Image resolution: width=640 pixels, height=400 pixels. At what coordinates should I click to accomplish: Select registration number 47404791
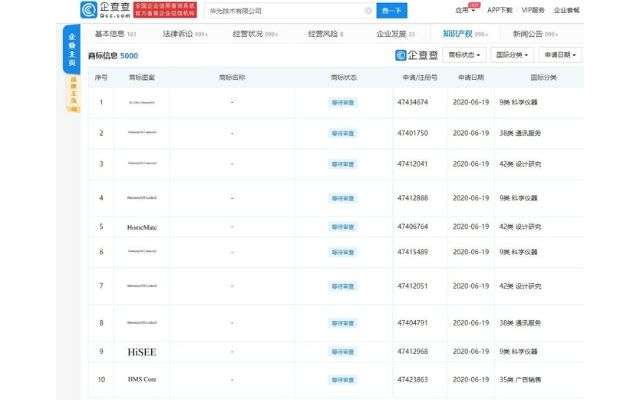point(413,323)
